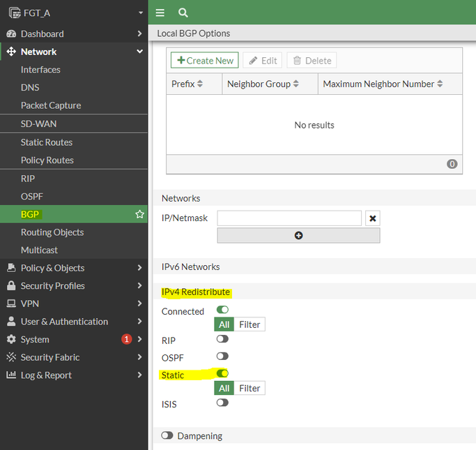The width and height of the screenshot is (476, 450).
Task: Click the Log & Report chart icon
Action: 11,375
